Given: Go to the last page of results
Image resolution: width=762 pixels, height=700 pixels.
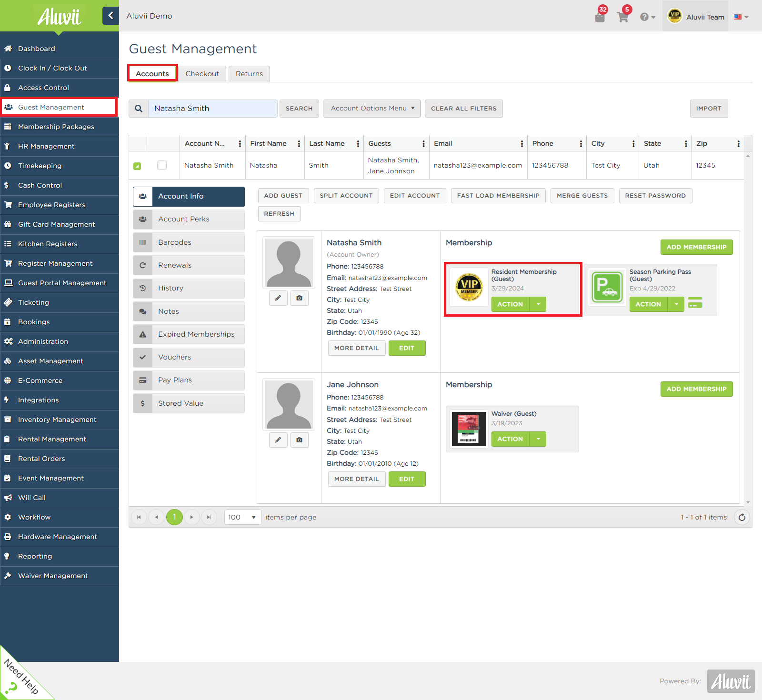Looking at the screenshot, I should coord(209,517).
